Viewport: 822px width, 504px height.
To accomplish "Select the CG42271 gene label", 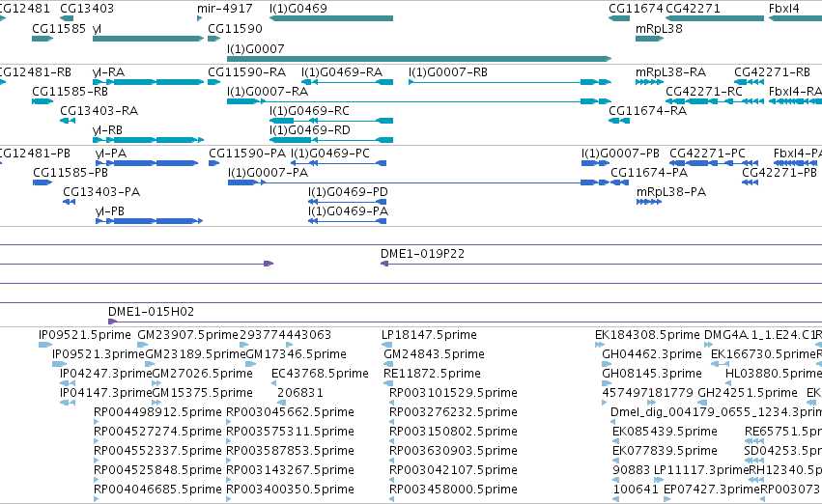I will (x=693, y=9).
